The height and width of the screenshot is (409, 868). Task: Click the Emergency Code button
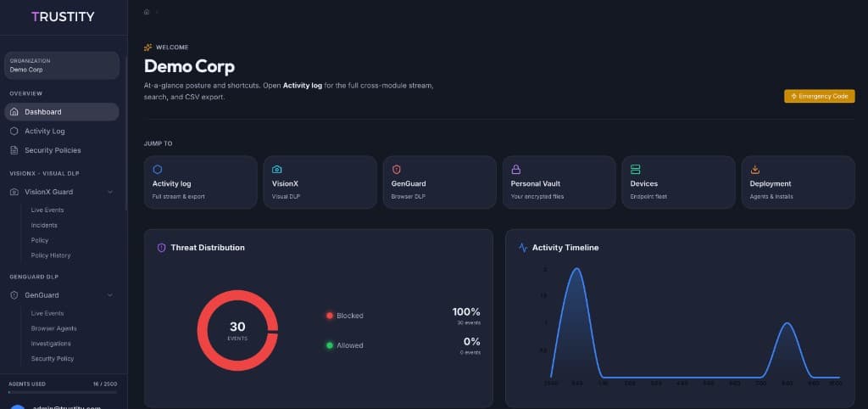tap(820, 97)
